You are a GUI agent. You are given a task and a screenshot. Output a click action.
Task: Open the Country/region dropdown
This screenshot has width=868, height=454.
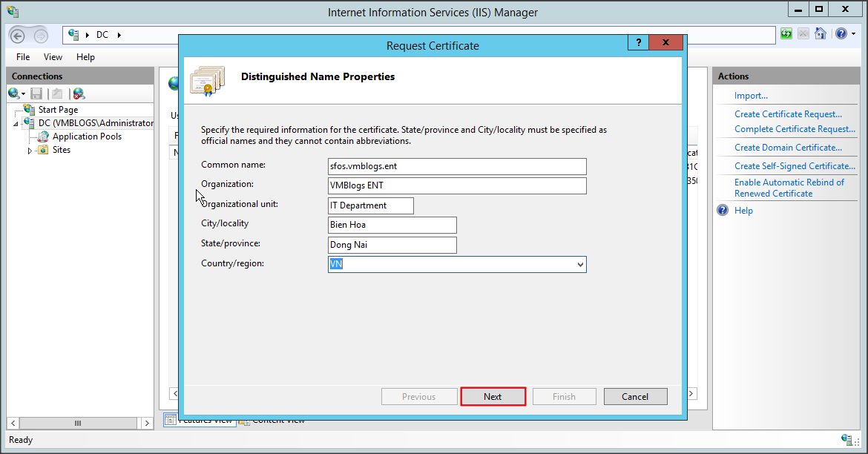(579, 264)
